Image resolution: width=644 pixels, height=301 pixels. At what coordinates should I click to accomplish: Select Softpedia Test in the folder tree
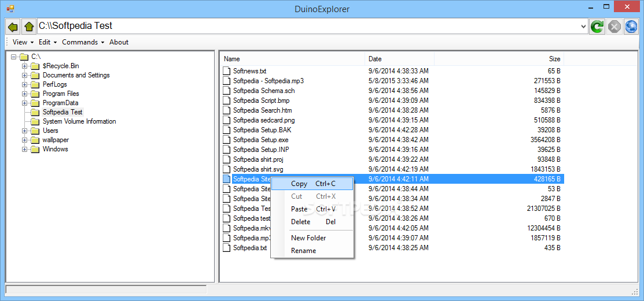[62, 112]
